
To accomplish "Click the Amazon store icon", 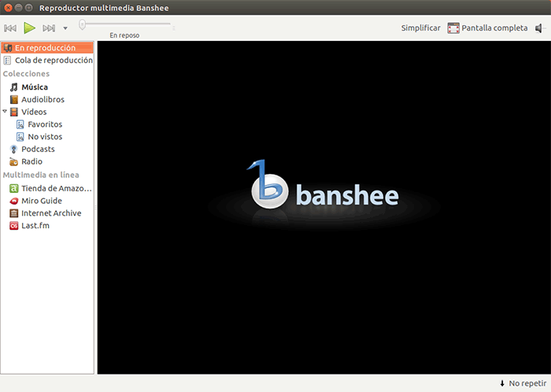I will pyautogui.click(x=13, y=189).
